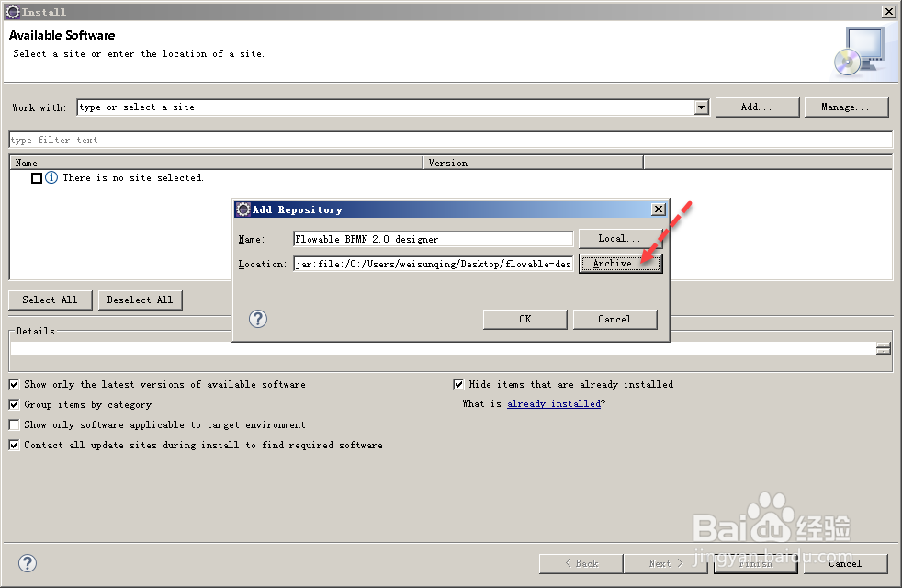The height and width of the screenshot is (588, 902).
Task: Click the Back button in Install wizard
Action: click(581, 564)
